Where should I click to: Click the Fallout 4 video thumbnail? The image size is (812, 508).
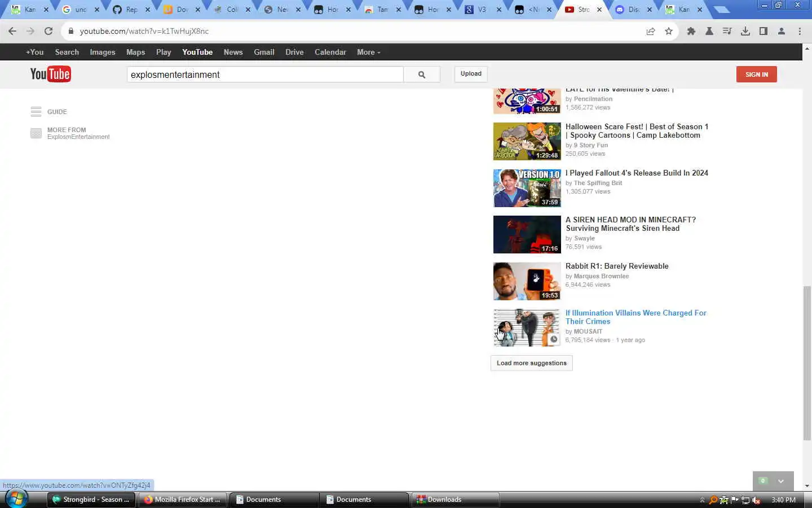click(x=527, y=188)
